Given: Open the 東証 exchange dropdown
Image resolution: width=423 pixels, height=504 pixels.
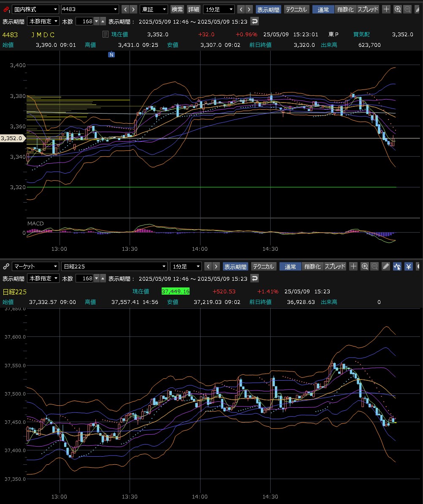Looking at the screenshot, I should (154, 9).
